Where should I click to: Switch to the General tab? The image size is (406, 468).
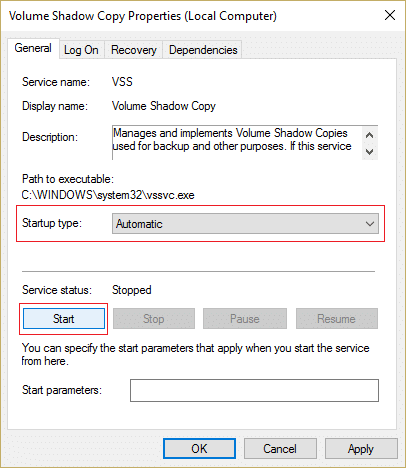coord(33,49)
